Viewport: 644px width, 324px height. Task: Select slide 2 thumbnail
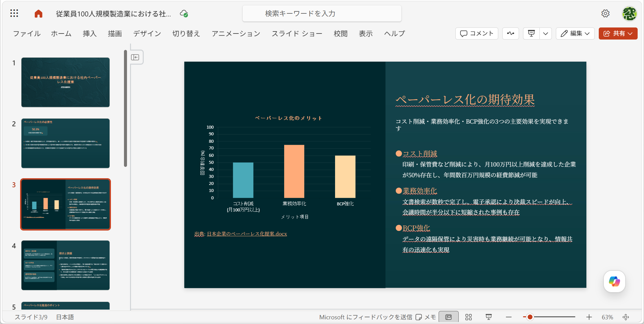click(65, 143)
